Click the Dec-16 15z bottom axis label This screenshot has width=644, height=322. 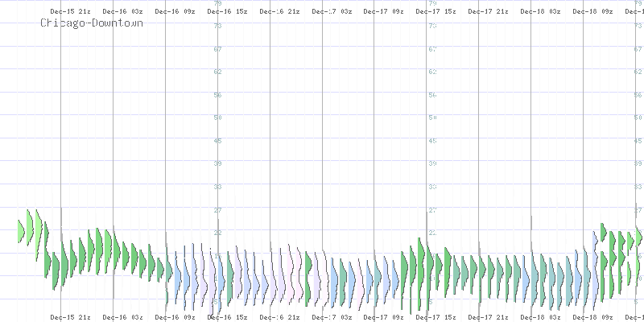coord(227,317)
